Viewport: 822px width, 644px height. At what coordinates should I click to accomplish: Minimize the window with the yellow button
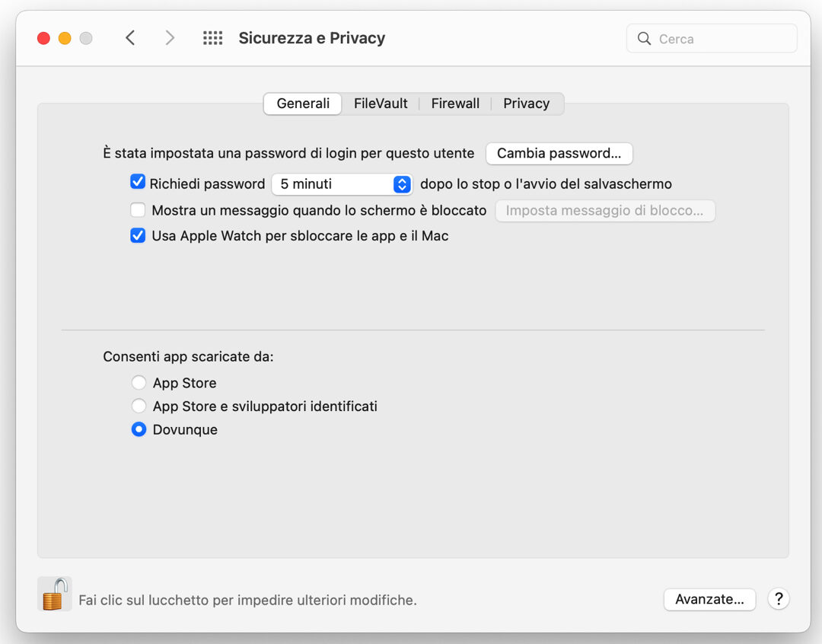65,38
